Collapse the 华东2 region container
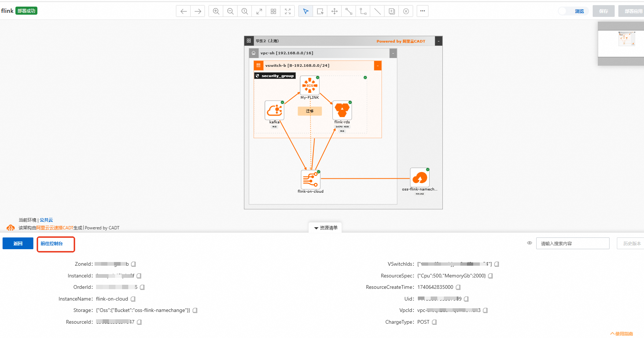The height and width of the screenshot is (338, 644). pyautogui.click(x=438, y=41)
